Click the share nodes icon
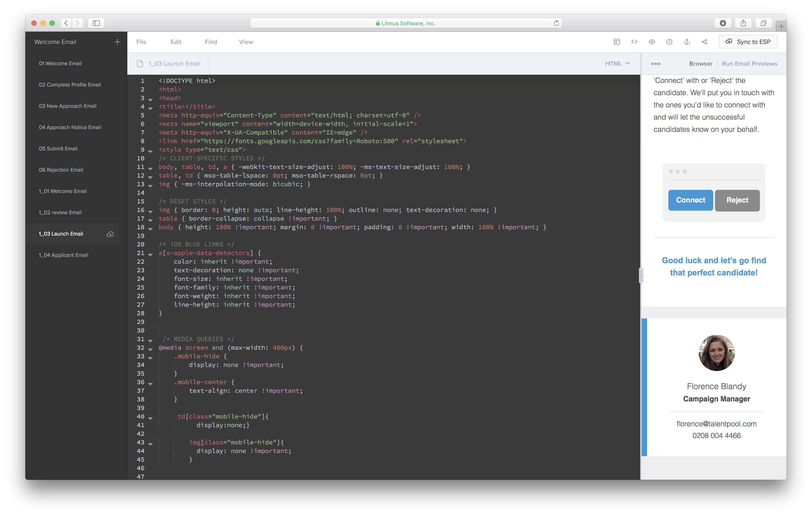The image size is (812, 516). 704,42
